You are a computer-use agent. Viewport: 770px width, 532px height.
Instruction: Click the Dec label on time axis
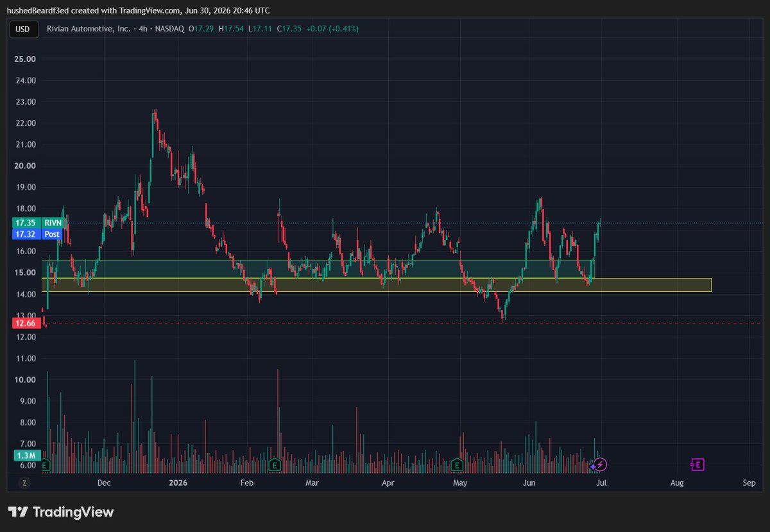pos(104,483)
